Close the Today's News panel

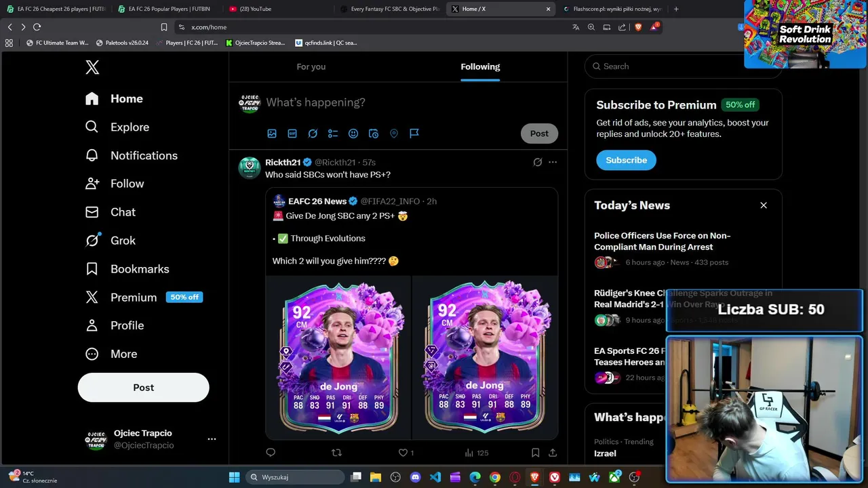click(764, 205)
